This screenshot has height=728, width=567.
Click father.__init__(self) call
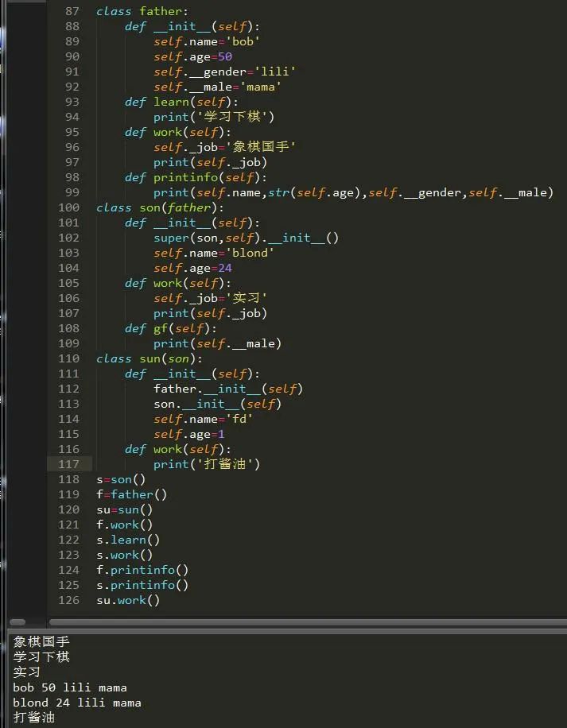coord(228,389)
